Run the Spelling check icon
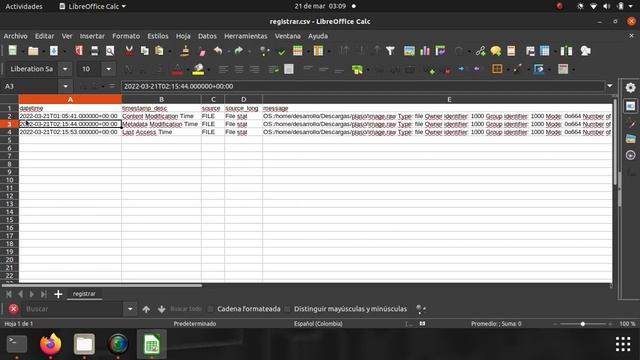This screenshot has width=640, height=360. 281,51
